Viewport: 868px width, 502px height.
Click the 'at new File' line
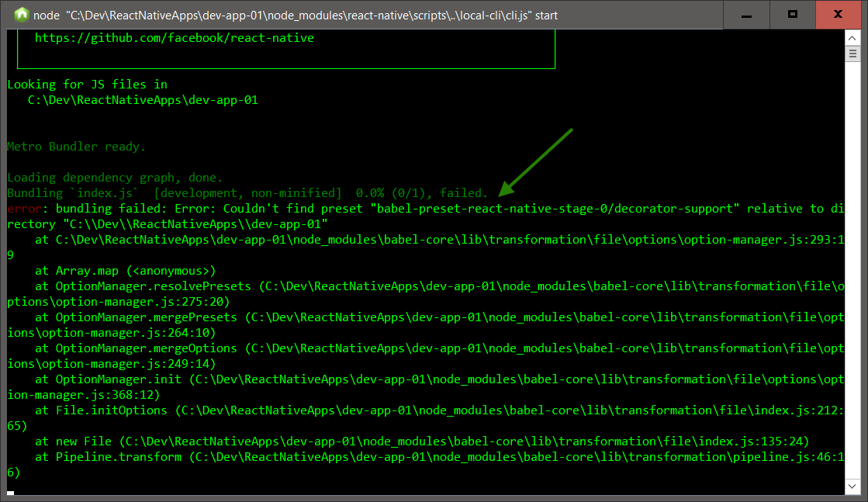[x=422, y=441]
